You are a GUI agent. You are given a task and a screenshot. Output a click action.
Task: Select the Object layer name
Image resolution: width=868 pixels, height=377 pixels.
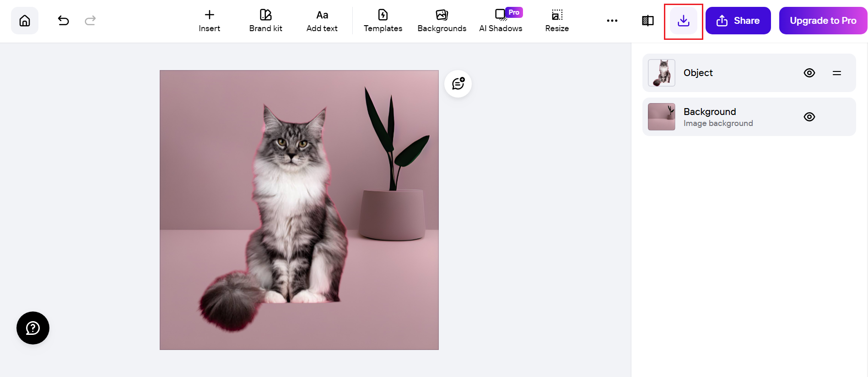click(698, 73)
